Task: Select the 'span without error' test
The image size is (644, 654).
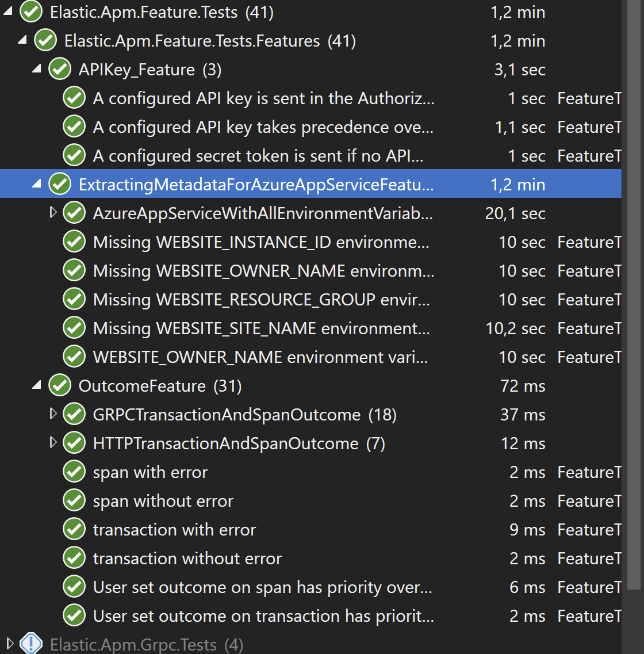Action: click(163, 502)
